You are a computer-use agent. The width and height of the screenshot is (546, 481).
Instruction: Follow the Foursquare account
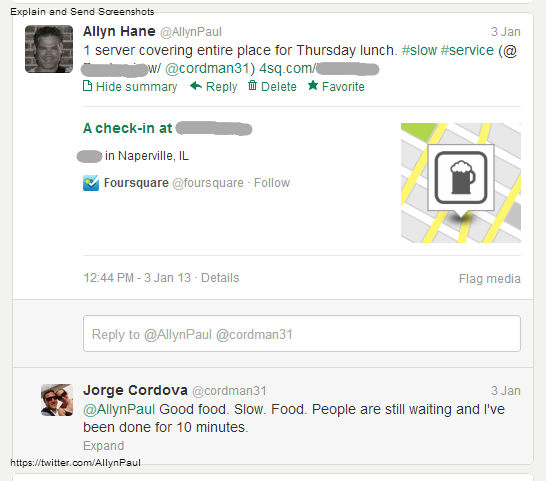272,183
